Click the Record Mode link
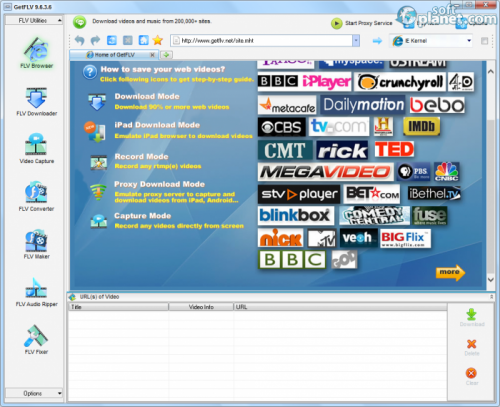 (x=141, y=157)
